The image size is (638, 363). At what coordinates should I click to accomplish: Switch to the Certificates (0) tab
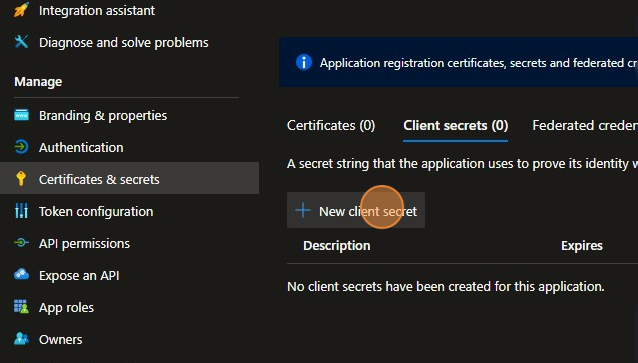(x=331, y=125)
